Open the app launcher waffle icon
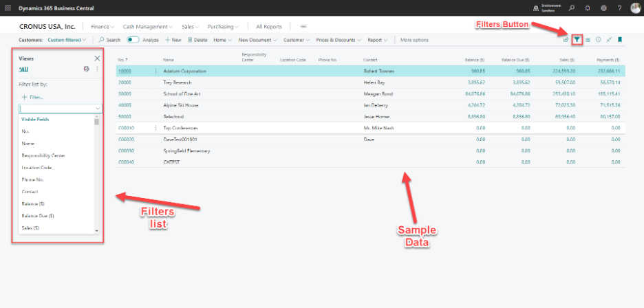Viewport: 644px width, 308px height. tap(8, 8)
